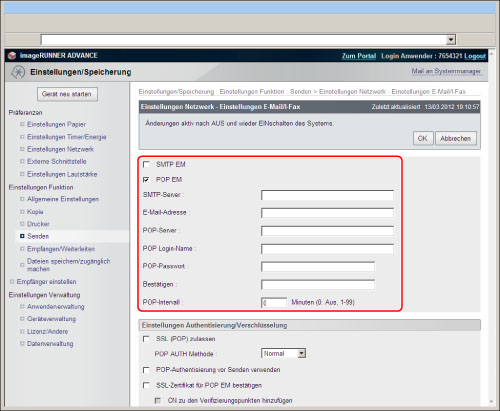Image resolution: width=500 pixels, height=411 pixels.
Task: Click bullet icon next to Einstellungen Papier
Action: tap(22, 124)
